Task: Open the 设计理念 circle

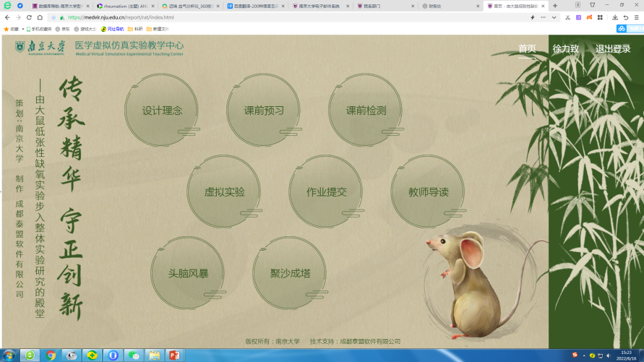Action: tap(162, 111)
